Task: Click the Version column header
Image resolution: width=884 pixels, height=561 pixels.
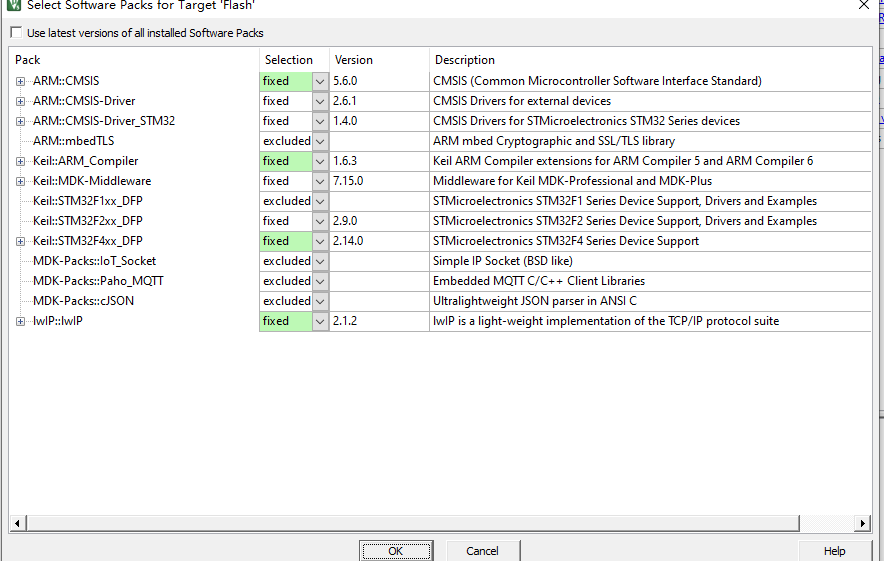Action: (379, 60)
